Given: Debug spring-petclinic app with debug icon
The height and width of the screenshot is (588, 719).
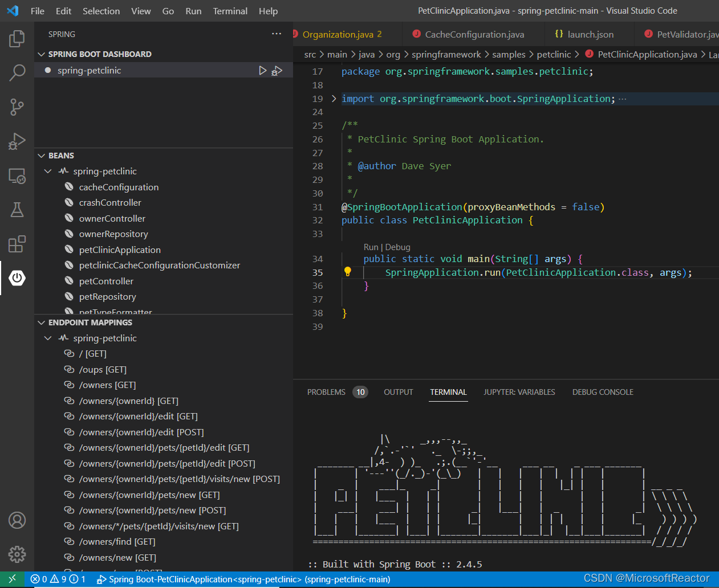Looking at the screenshot, I should pyautogui.click(x=277, y=71).
